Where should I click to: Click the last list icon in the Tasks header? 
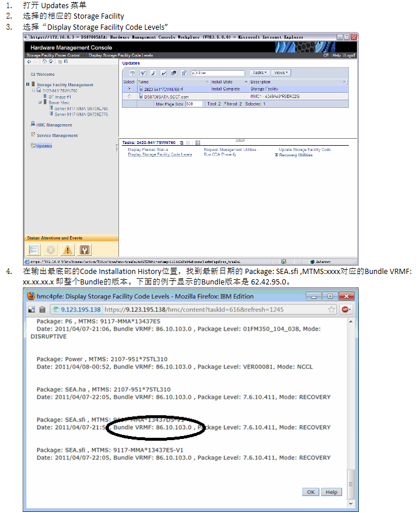198,143
